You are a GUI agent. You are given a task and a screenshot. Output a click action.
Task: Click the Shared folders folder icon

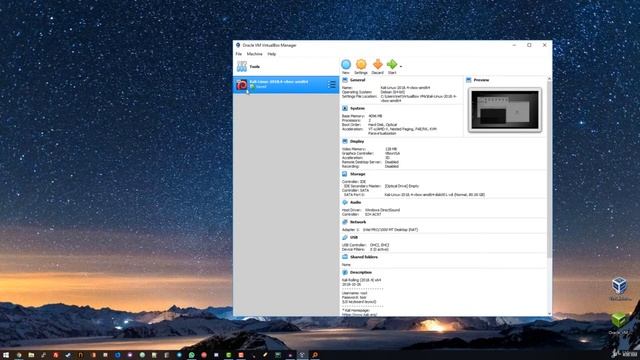point(345,257)
